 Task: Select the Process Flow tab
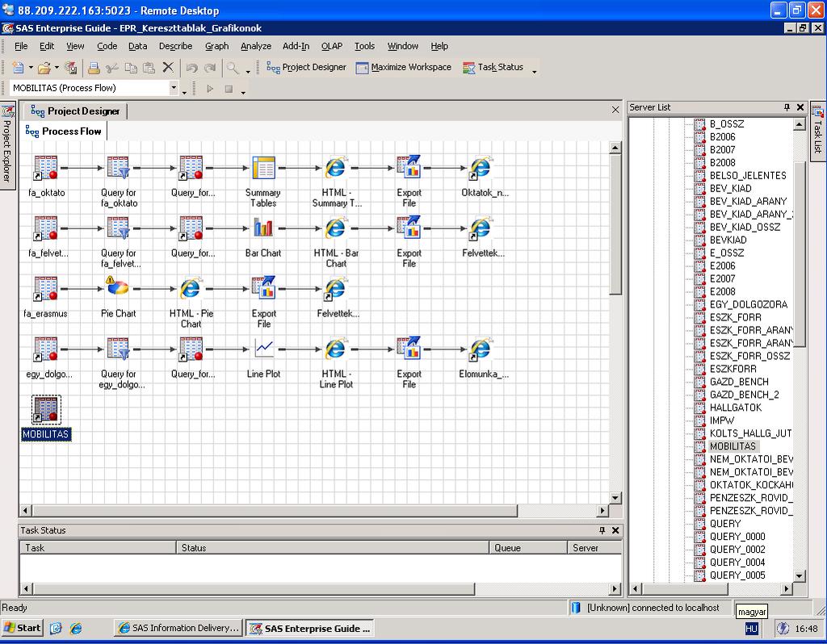(64, 132)
